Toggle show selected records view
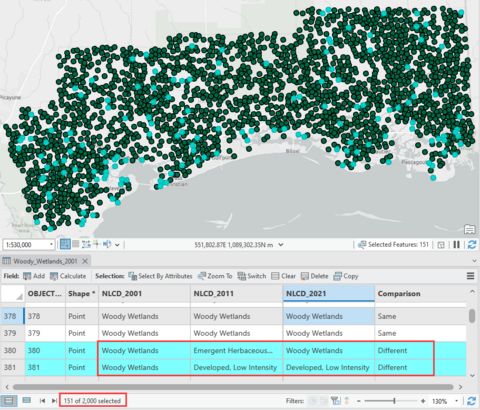The height and width of the screenshot is (410, 480). coord(27,400)
